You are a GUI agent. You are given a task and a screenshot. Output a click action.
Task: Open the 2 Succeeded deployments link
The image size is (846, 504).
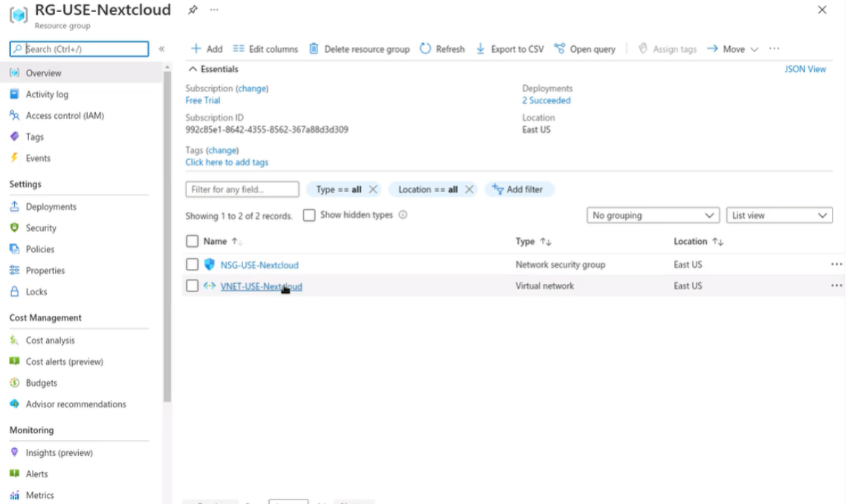(546, 100)
